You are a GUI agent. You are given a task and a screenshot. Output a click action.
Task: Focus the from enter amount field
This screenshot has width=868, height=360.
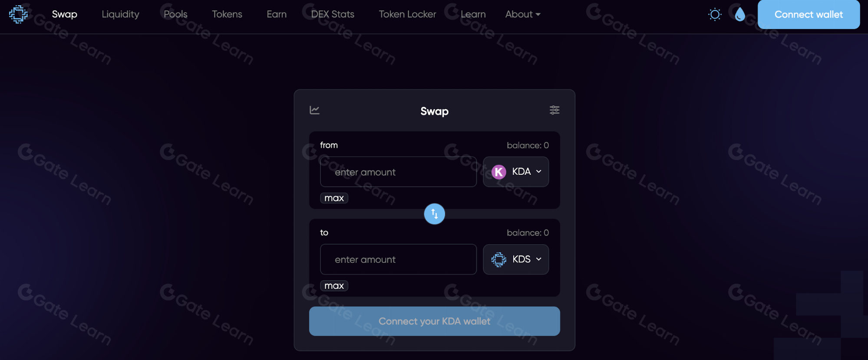(x=398, y=172)
